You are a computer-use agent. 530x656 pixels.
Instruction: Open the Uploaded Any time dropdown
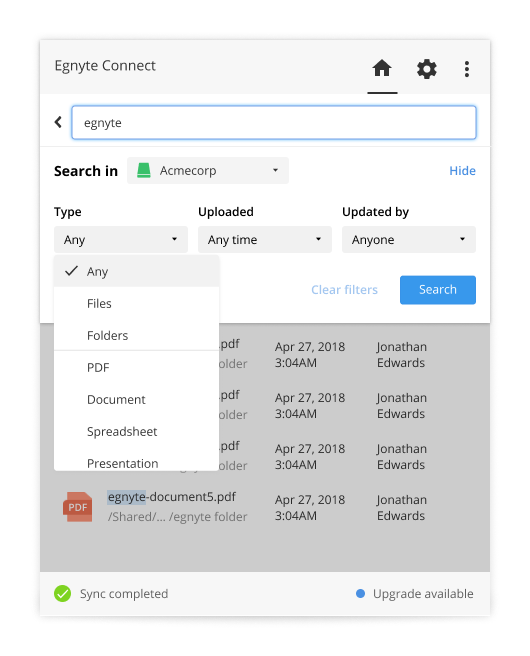pos(265,239)
